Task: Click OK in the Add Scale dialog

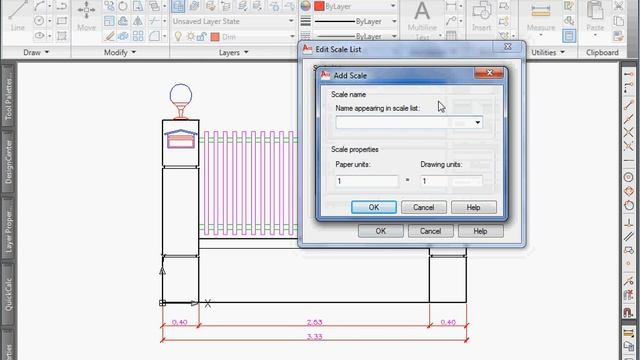Action: click(374, 207)
